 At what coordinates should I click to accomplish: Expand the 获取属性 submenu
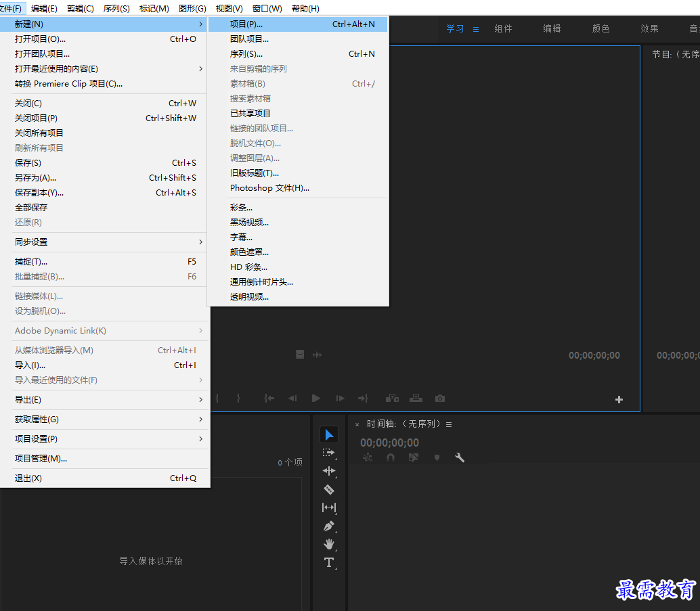click(106, 419)
